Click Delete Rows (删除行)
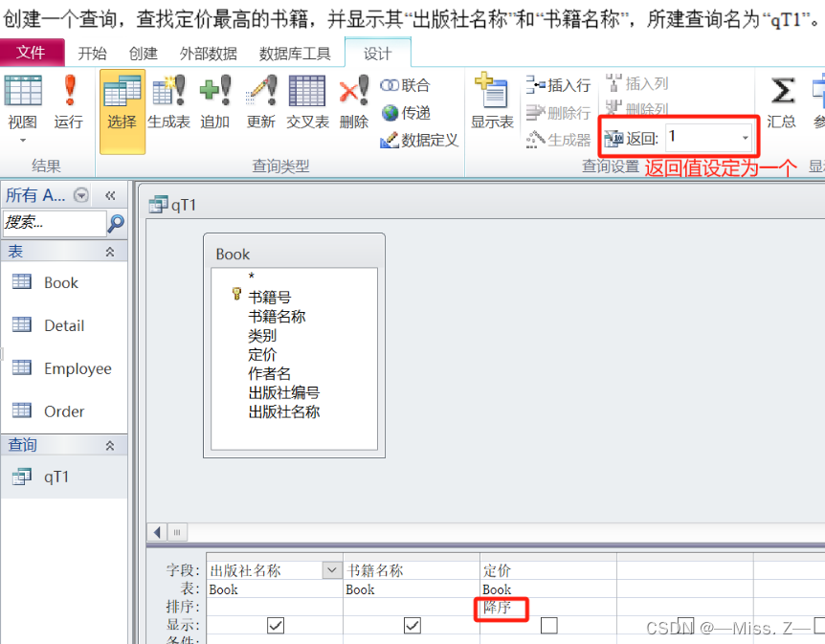825x644 pixels. point(558,113)
